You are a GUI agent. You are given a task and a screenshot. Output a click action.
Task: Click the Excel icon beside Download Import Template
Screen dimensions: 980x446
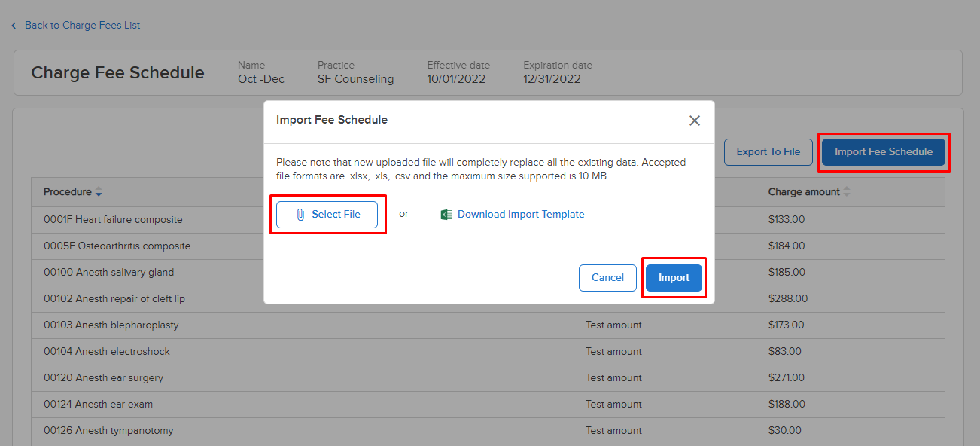tap(446, 215)
